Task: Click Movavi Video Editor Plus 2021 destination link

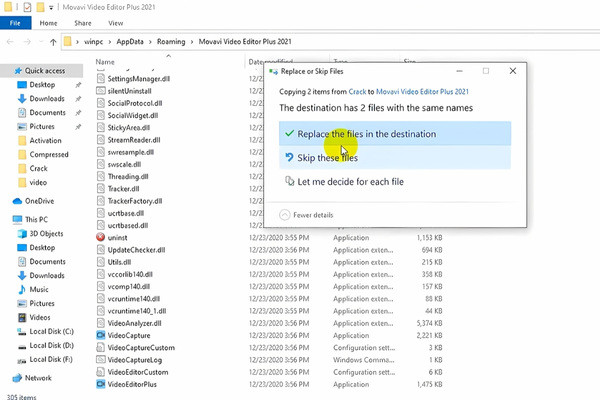Action: tap(422, 91)
